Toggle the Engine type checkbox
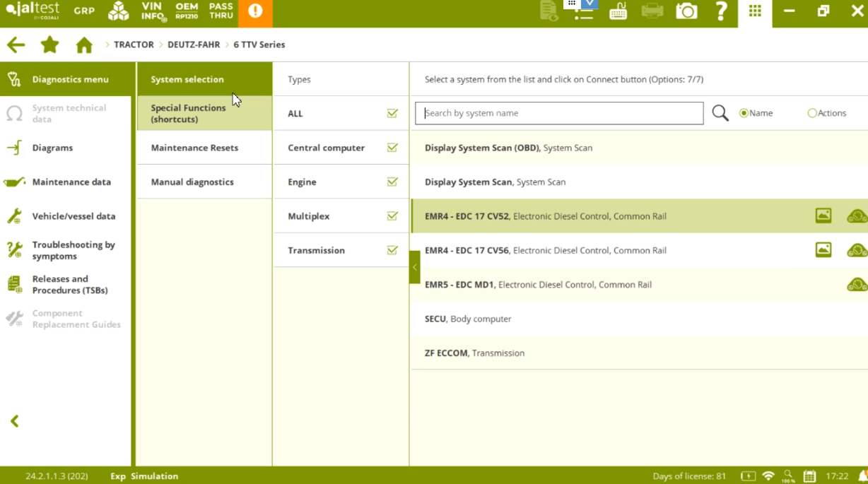 coord(392,182)
